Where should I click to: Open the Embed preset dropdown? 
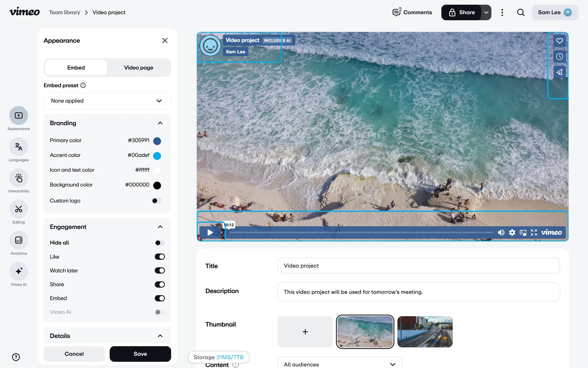coord(107,101)
